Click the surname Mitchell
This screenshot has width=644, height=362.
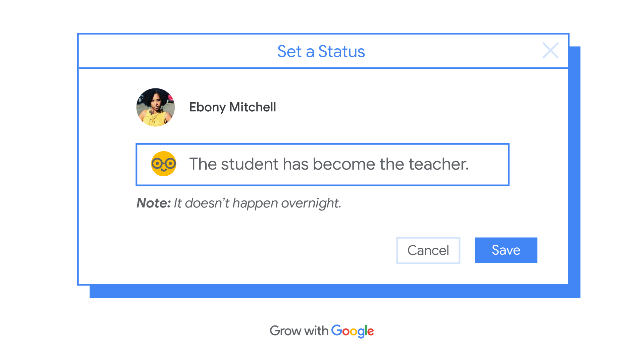pyautogui.click(x=253, y=107)
